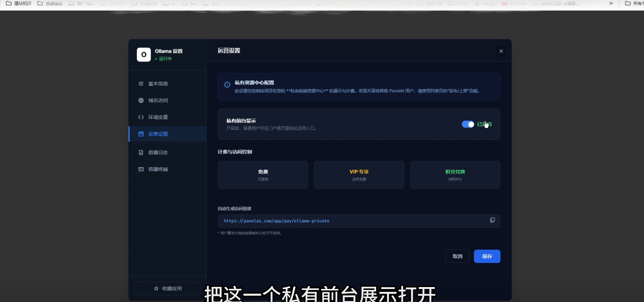Select the 免费 billing option
Viewport: 644px width, 302px height.
[263, 175]
